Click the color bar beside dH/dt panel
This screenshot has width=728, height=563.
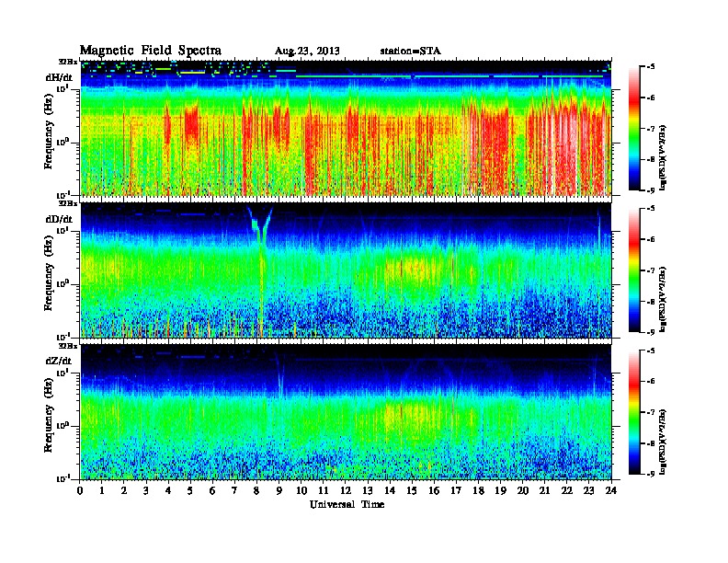click(634, 128)
